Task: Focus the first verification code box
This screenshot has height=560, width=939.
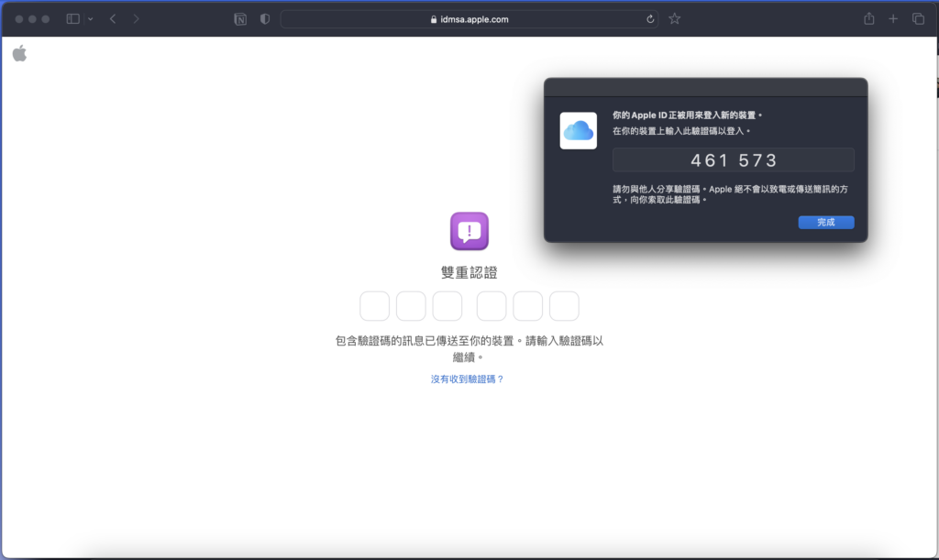Action: pyautogui.click(x=375, y=306)
